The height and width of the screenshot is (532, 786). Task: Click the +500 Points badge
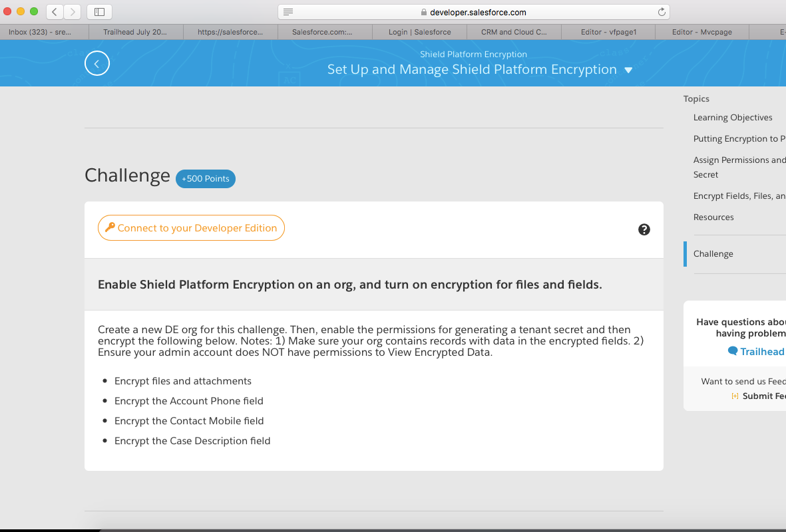click(x=206, y=179)
